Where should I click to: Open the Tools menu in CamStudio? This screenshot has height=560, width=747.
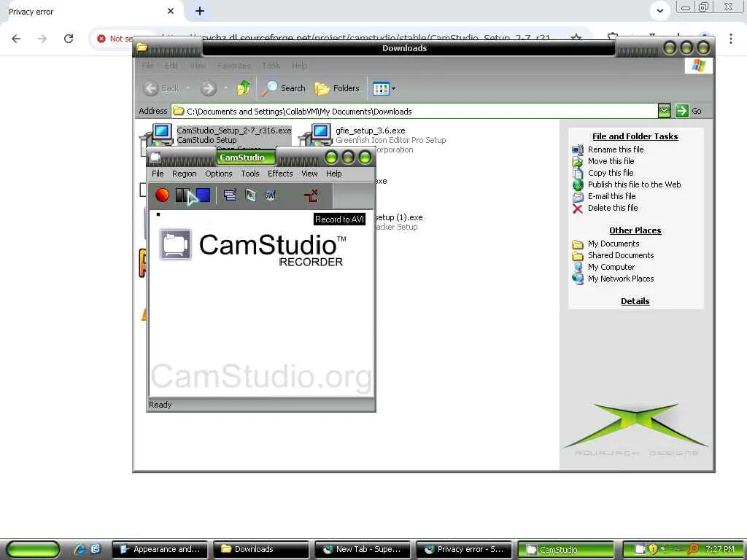click(250, 174)
